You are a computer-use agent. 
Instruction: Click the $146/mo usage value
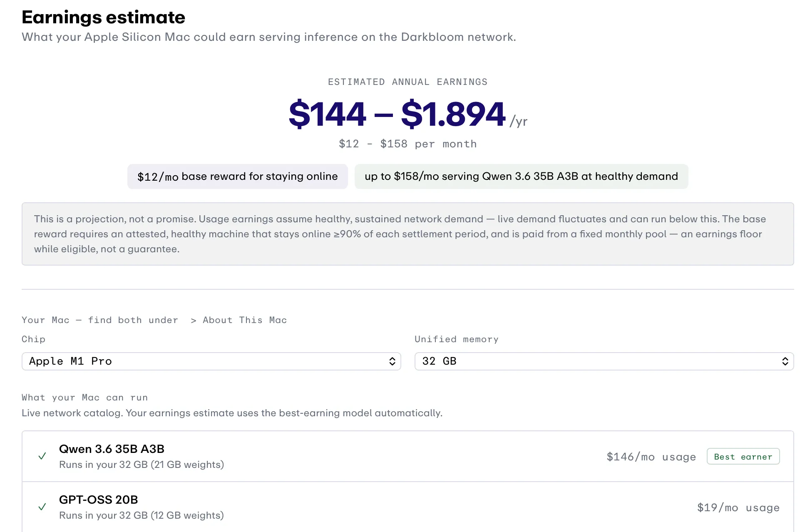pyautogui.click(x=651, y=457)
